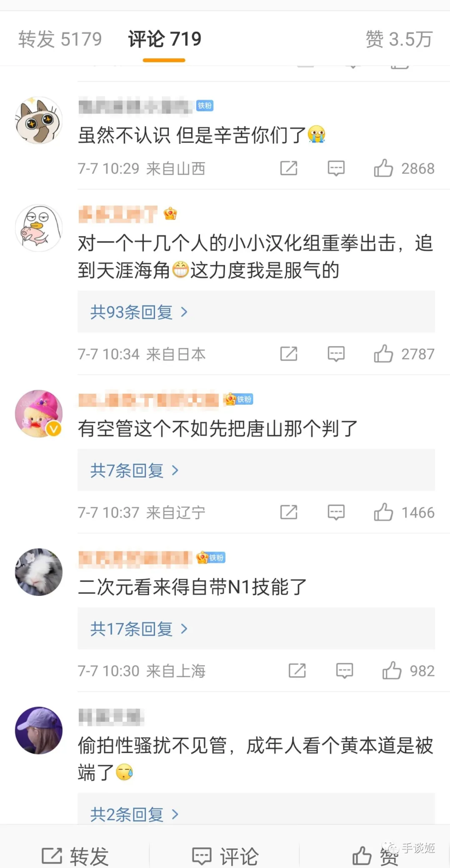Reply icon on the Shanghai comment
Viewport: 450px width, 868px height.
(x=345, y=671)
